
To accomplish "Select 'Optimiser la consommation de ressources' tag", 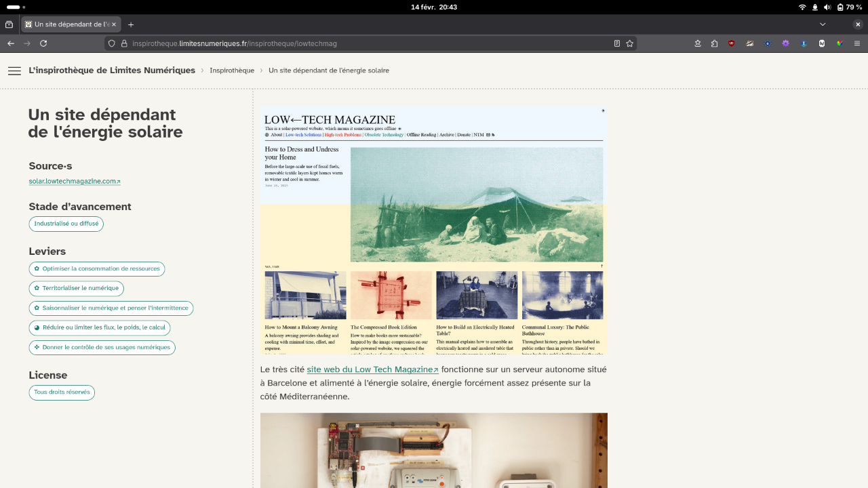I will point(97,269).
